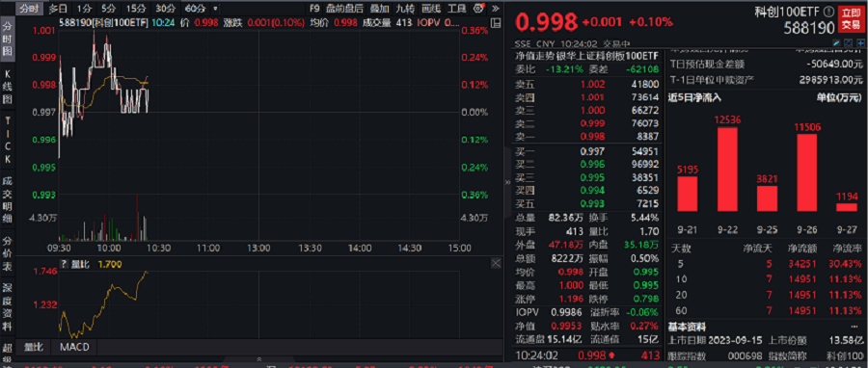
Task: Click the big latest price 0.998
Action: click(547, 22)
